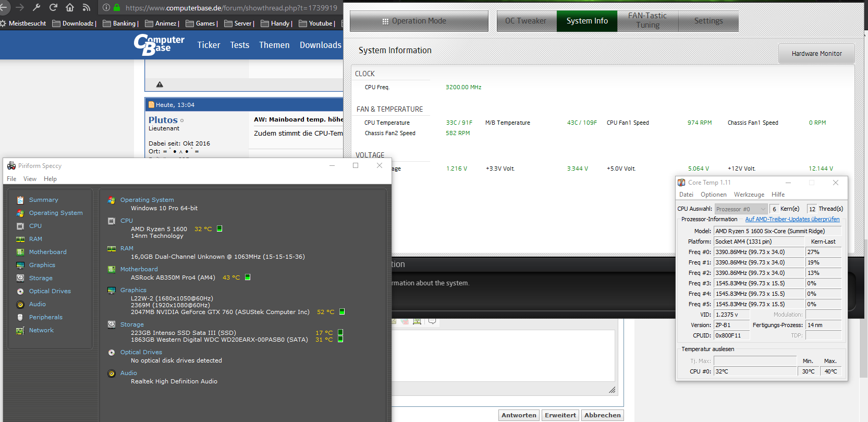Open the Datei menu in Core Temp
Image resolution: width=868 pixels, height=422 pixels.
coord(686,195)
